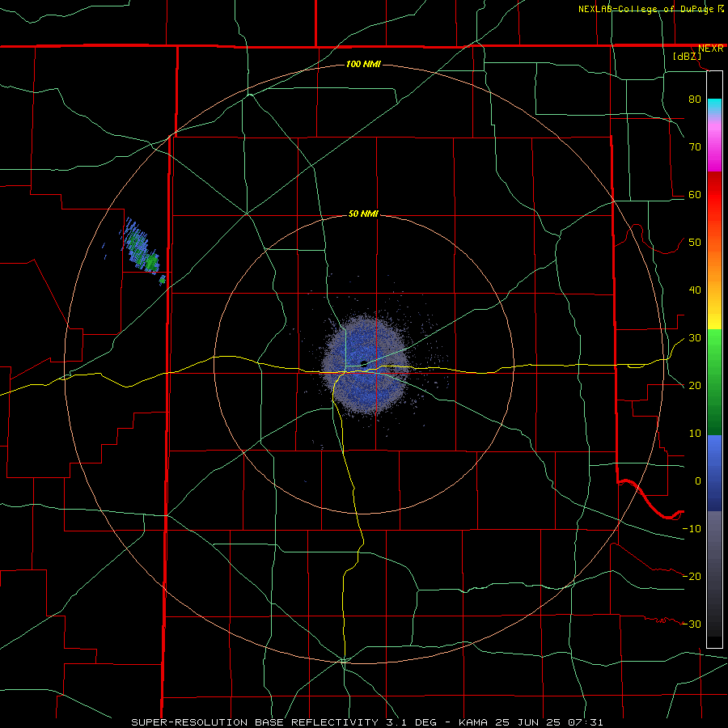Click the NEXR label above the color scale
The width and height of the screenshot is (728, 728).
[711, 49]
